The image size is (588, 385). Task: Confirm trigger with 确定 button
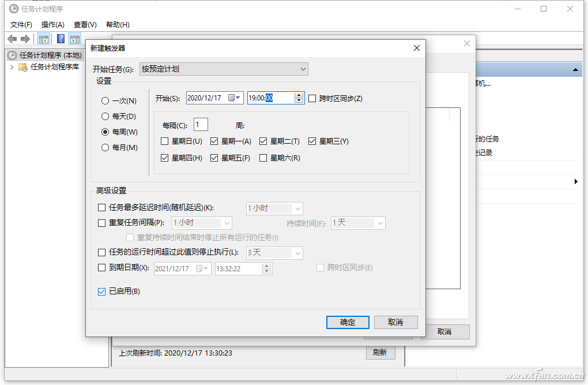[x=348, y=322]
